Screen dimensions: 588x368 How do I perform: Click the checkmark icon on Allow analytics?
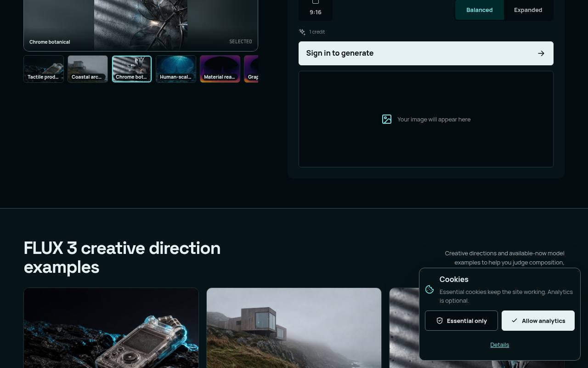(514, 321)
